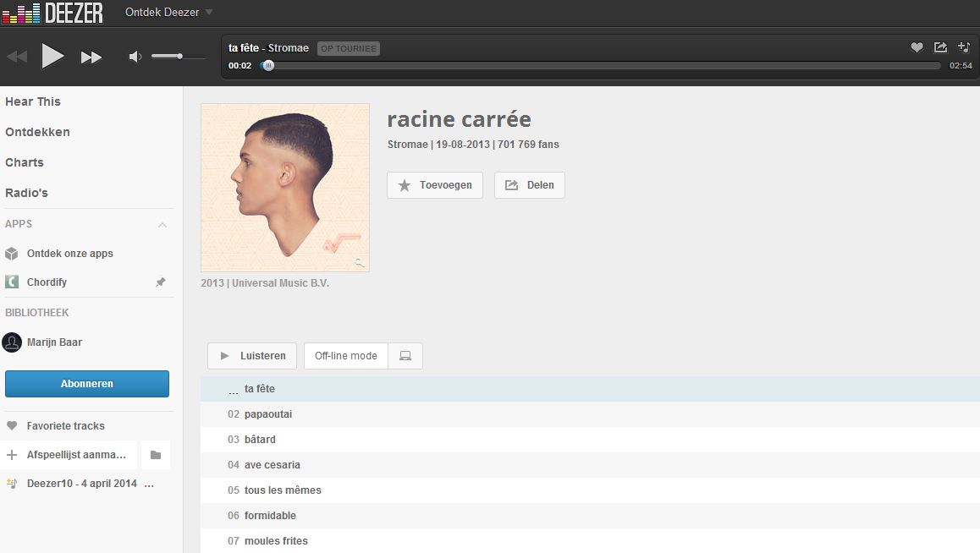Toggle Off-line mode
This screenshot has height=553, width=980.
(345, 356)
